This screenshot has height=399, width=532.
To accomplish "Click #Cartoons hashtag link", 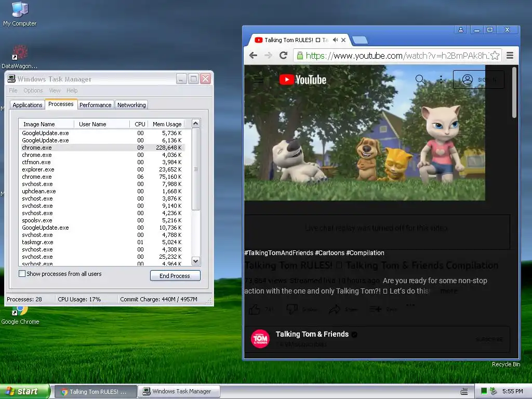I will pos(329,253).
